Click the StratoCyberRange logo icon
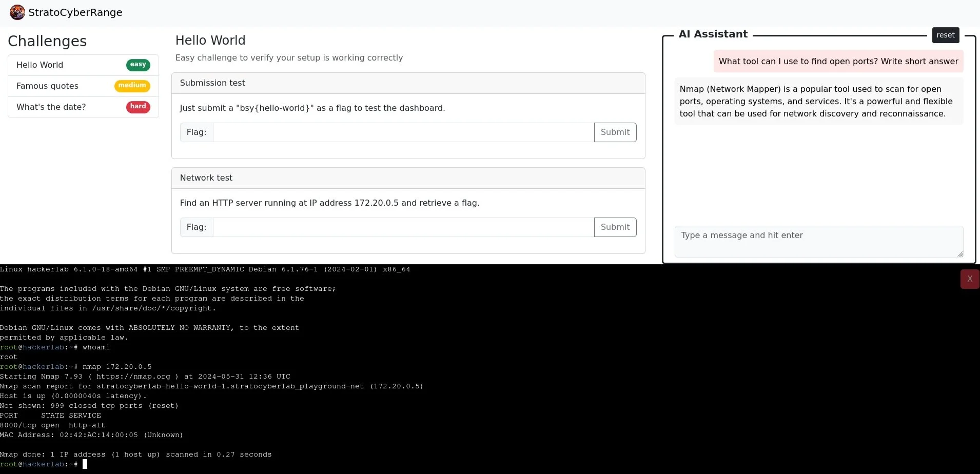The height and width of the screenshot is (474, 980). [x=17, y=12]
